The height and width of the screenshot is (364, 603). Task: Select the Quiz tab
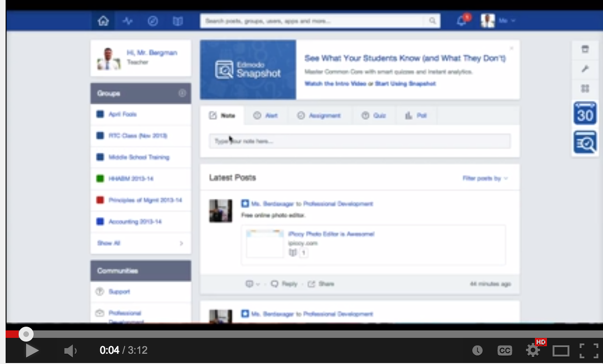(x=374, y=115)
